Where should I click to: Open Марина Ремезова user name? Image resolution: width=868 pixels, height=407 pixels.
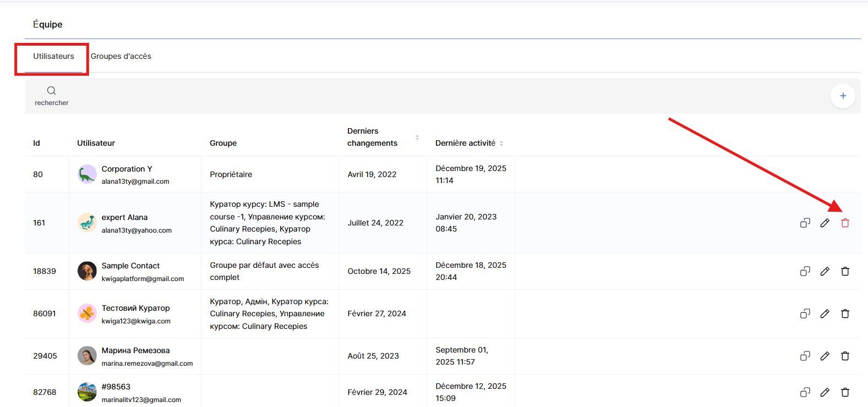pyautogui.click(x=135, y=350)
